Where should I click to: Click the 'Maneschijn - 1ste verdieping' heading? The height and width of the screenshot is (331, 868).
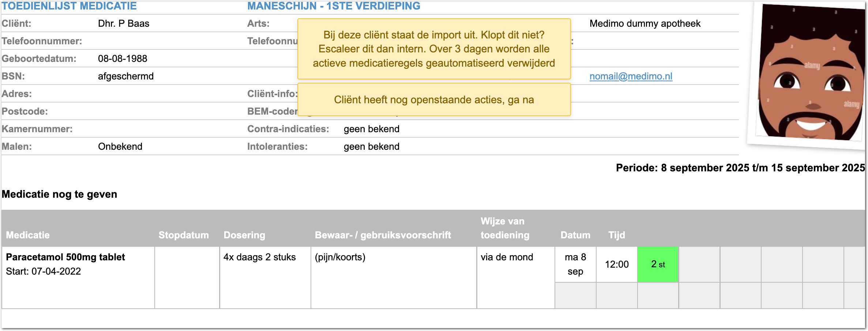pyautogui.click(x=334, y=6)
